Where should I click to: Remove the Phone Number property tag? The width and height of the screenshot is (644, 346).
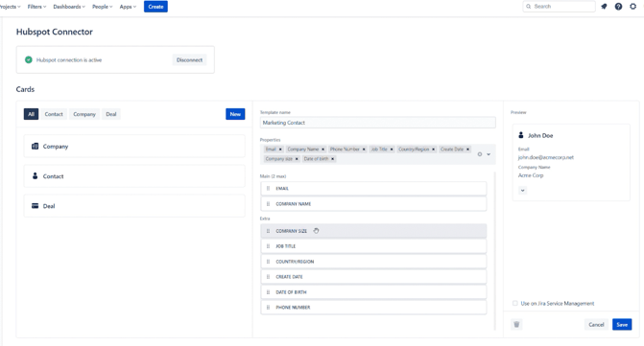(x=364, y=150)
